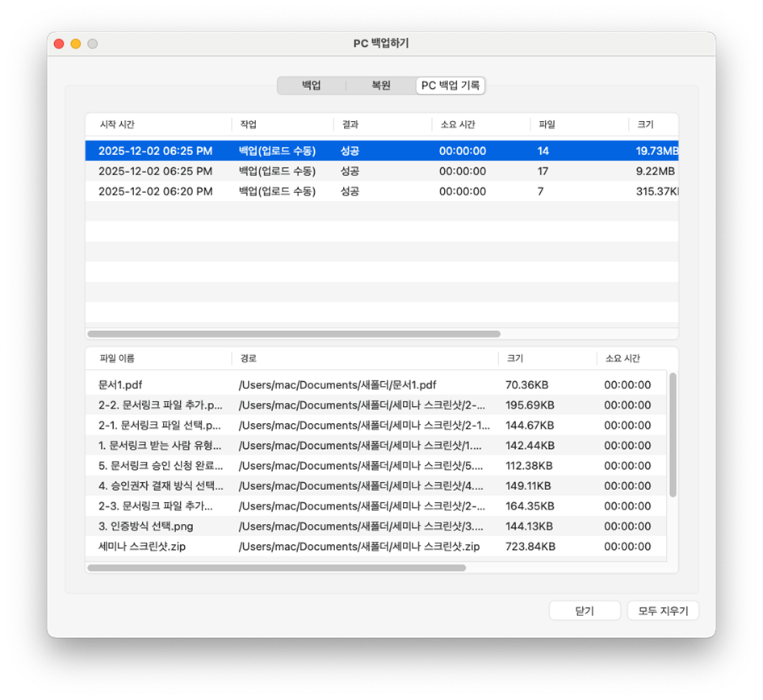Click the 경로 column header
The width and height of the screenshot is (763, 700).
click(248, 358)
